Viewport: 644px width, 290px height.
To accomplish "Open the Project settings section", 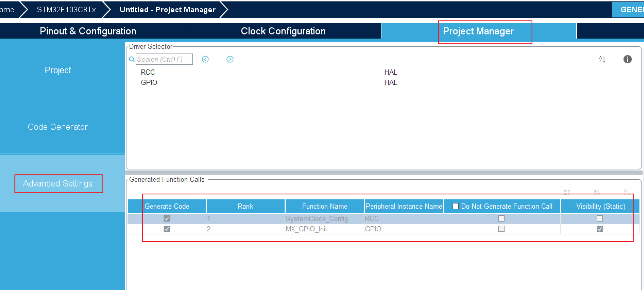I will coord(58,70).
